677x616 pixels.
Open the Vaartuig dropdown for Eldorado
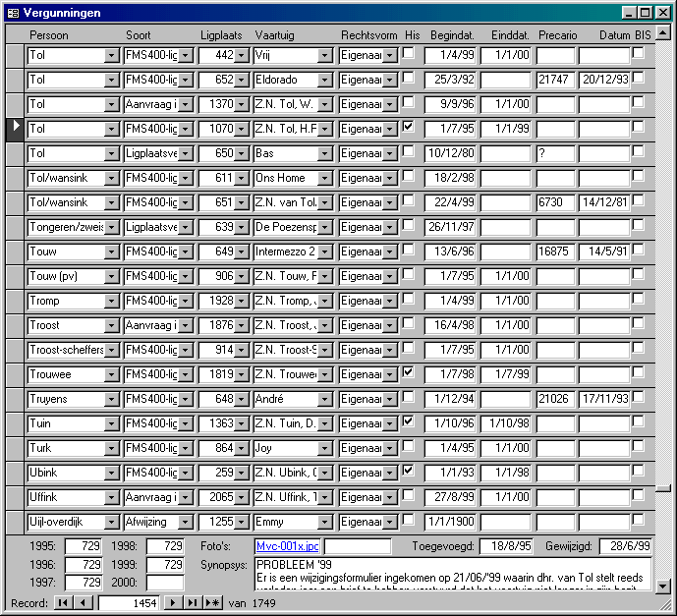[324, 80]
